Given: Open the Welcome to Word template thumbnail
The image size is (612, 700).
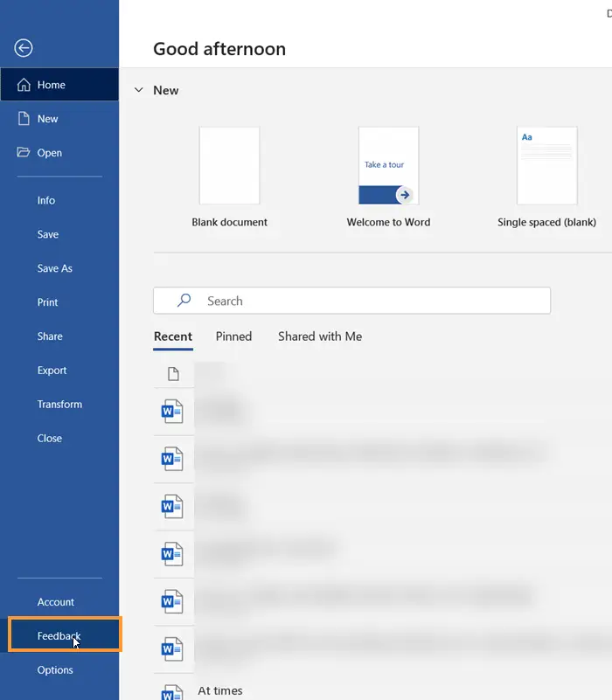Looking at the screenshot, I should pyautogui.click(x=389, y=166).
